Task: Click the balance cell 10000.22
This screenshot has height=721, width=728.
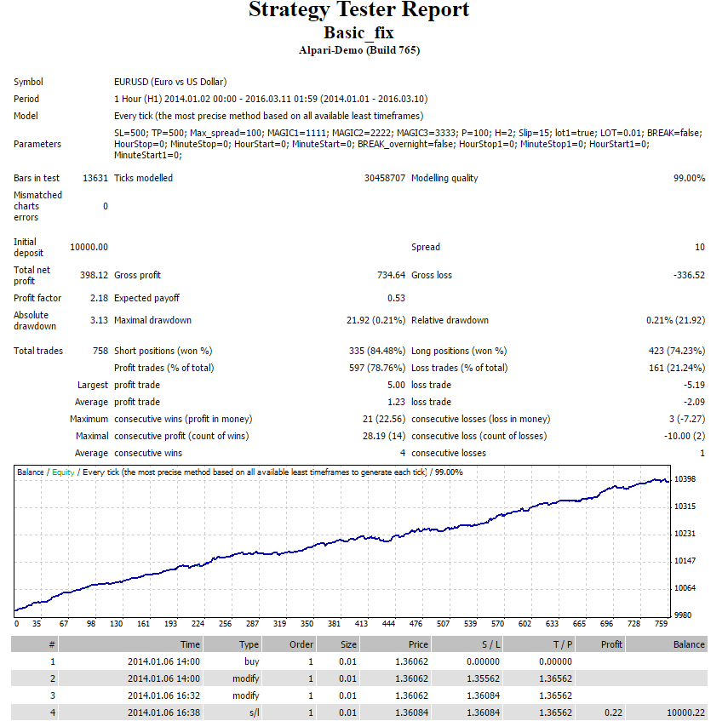Action: pos(685,713)
